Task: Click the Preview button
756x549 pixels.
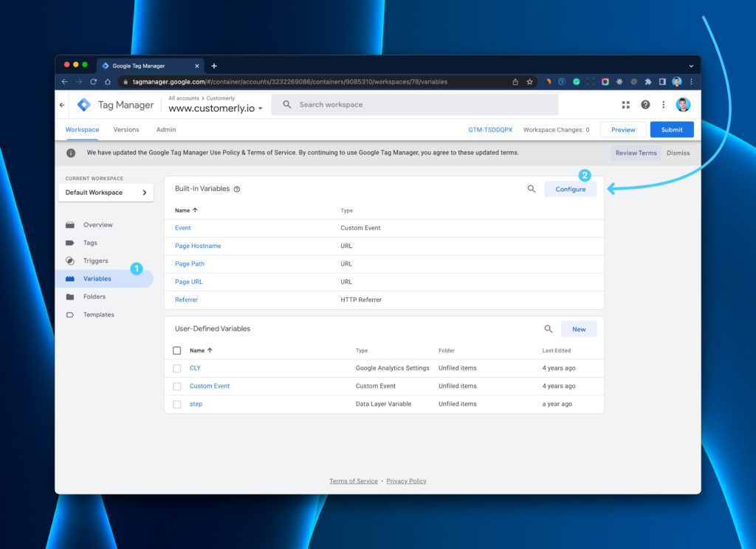Action: coord(623,130)
